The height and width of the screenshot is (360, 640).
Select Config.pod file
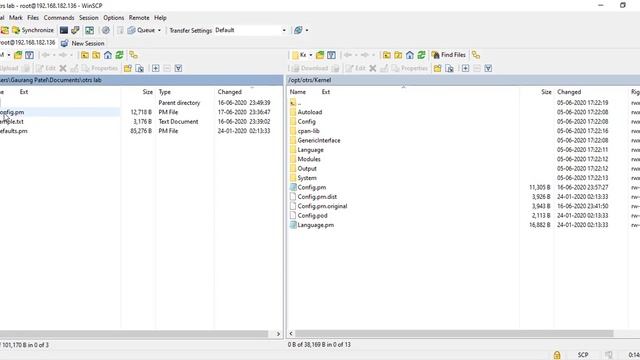click(312, 216)
